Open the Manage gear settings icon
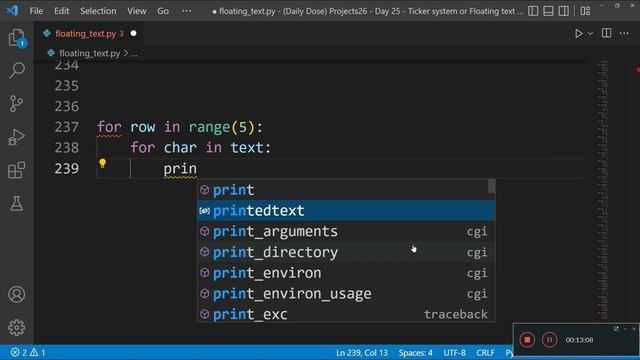Viewport: 640px width, 360px height. (16, 327)
